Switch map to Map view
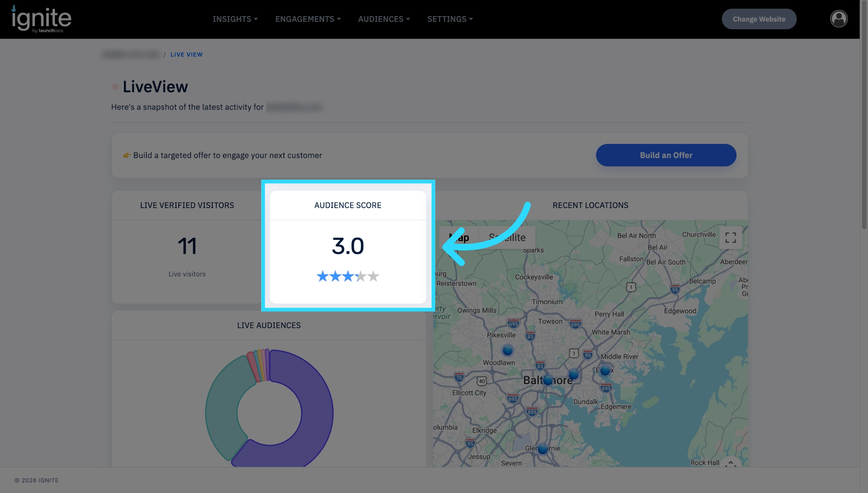Image resolution: width=868 pixels, height=493 pixels. pos(459,237)
